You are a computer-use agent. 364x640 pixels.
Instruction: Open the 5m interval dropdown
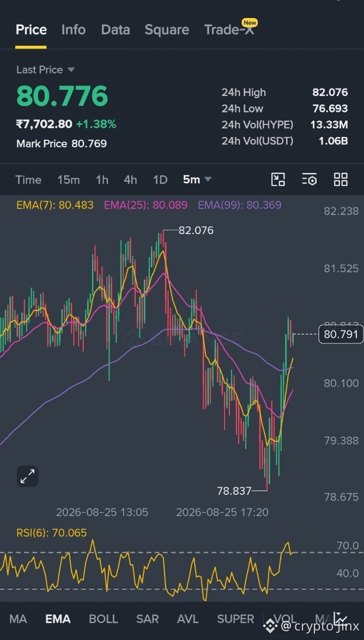point(197,180)
